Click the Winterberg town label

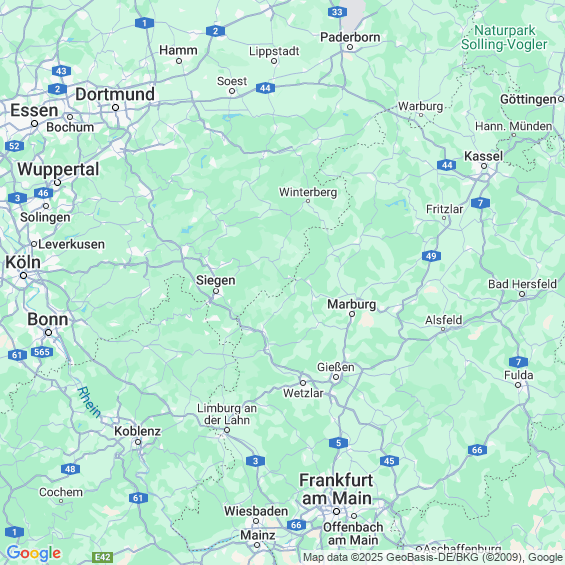pos(308,192)
